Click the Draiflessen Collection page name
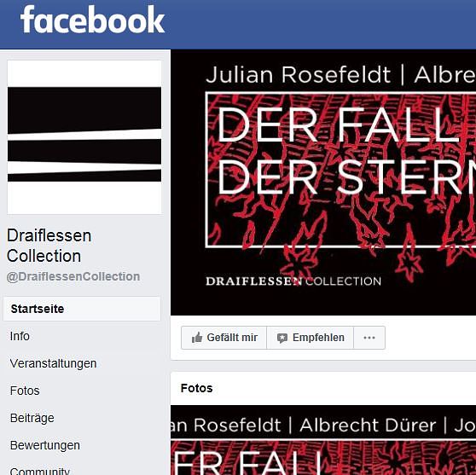This screenshot has width=476, height=475. (x=49, y=246)
